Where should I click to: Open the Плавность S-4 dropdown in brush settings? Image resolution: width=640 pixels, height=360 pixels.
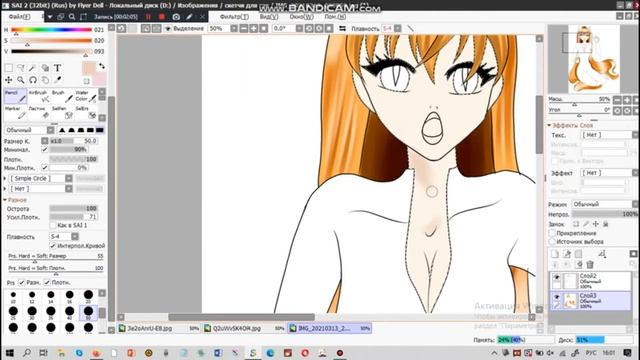pos(64,237)
